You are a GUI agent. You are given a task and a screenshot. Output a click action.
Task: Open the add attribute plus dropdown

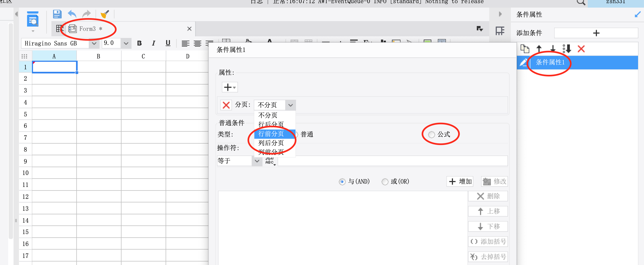(230, 87)
